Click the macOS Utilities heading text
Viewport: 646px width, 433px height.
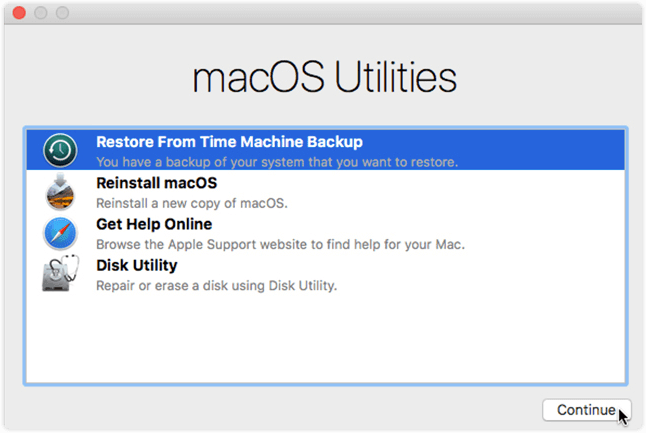322,78
